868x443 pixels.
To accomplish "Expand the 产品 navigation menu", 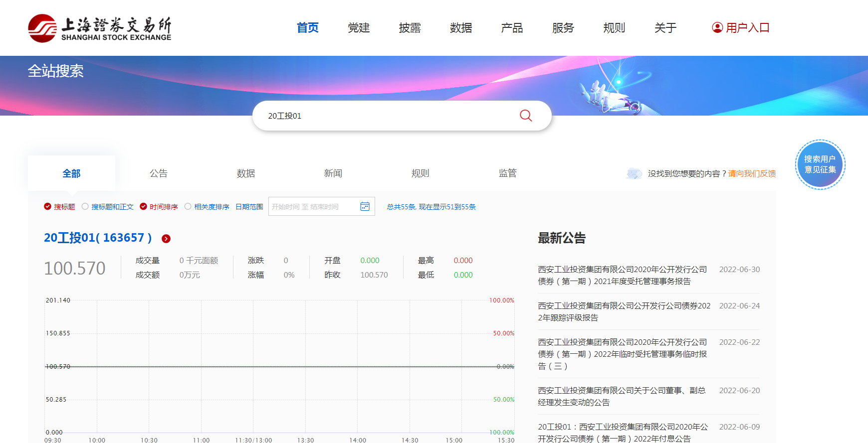I will click(x=512, y=28).
